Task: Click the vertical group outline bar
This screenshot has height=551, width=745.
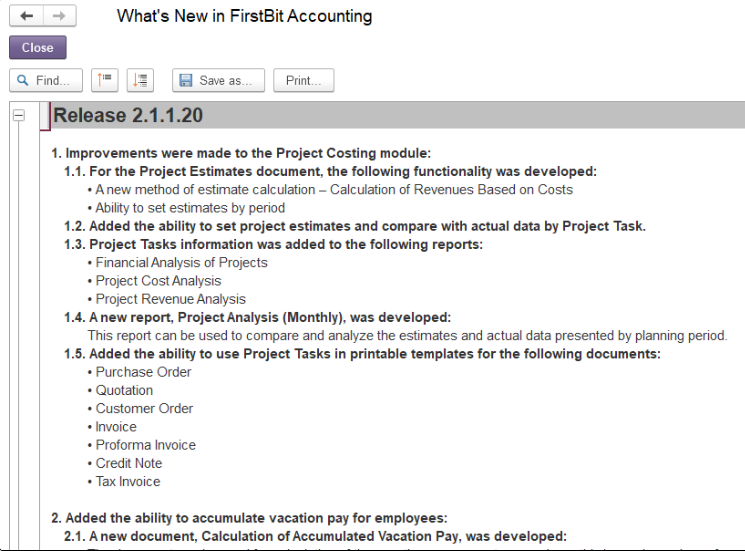Action: (19, 332)
